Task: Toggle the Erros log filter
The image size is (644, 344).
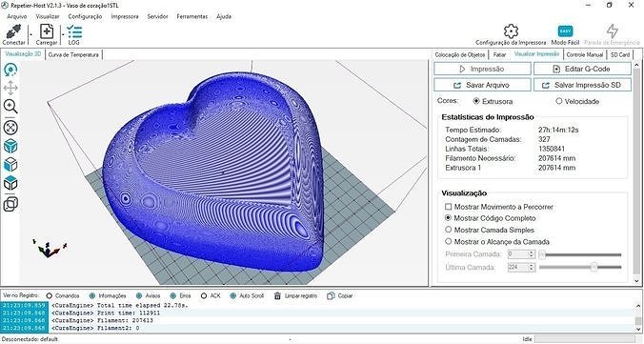Action: (173, 295)
